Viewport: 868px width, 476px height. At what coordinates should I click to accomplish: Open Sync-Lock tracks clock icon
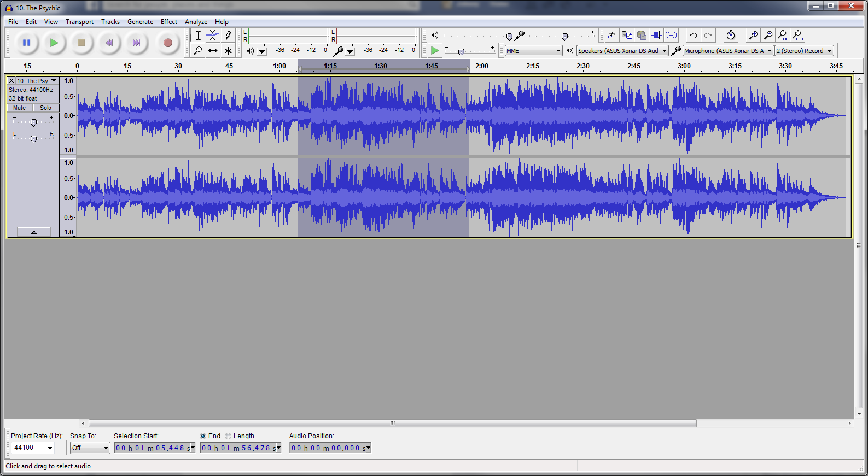click(731, 35)
